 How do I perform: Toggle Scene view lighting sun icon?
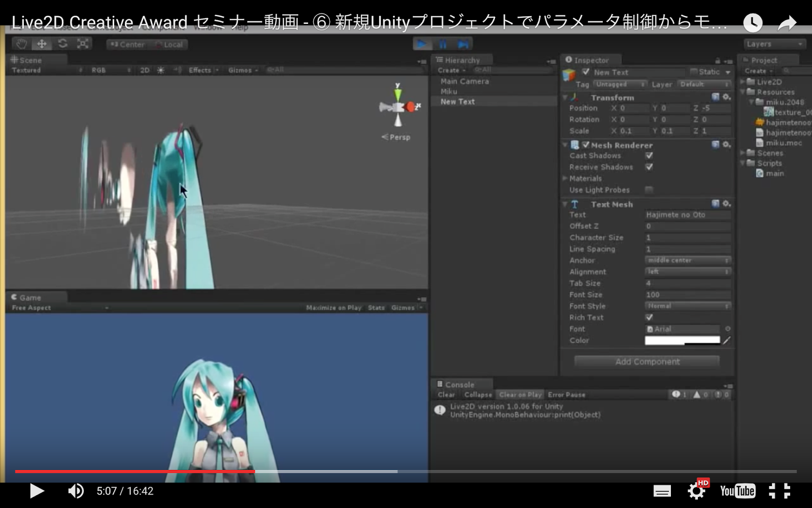(x=161, y=70)
